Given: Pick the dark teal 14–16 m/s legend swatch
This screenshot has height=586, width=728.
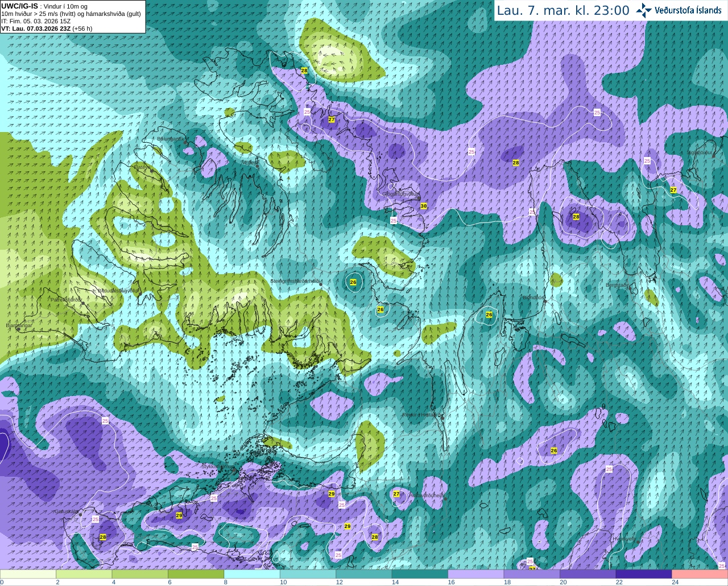Looking at the screenshot, I should pyautogui.click(x=420, y=574).
